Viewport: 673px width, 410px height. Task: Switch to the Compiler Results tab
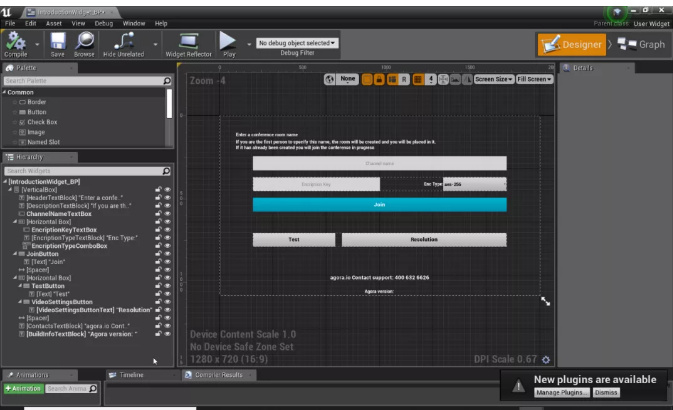[x=218, y=375]
